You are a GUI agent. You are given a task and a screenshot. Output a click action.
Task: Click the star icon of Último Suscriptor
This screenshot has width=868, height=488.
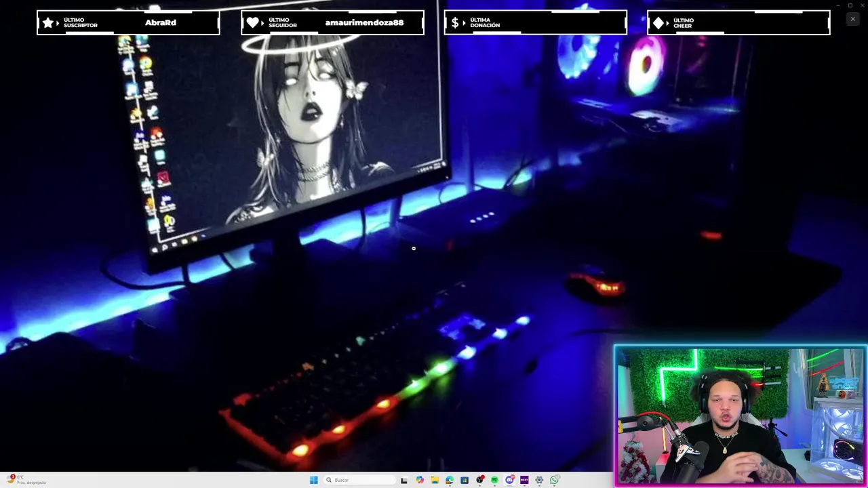(48, 22)
